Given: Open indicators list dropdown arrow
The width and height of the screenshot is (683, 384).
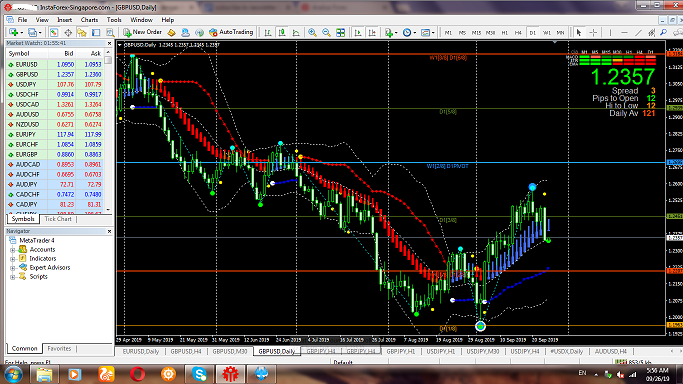Looking at the screenshot, I should point(396,33).
